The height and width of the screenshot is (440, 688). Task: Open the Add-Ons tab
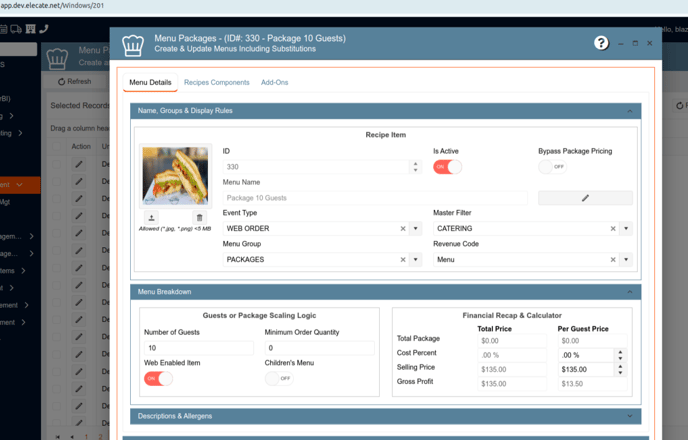[x=275, y=82]
